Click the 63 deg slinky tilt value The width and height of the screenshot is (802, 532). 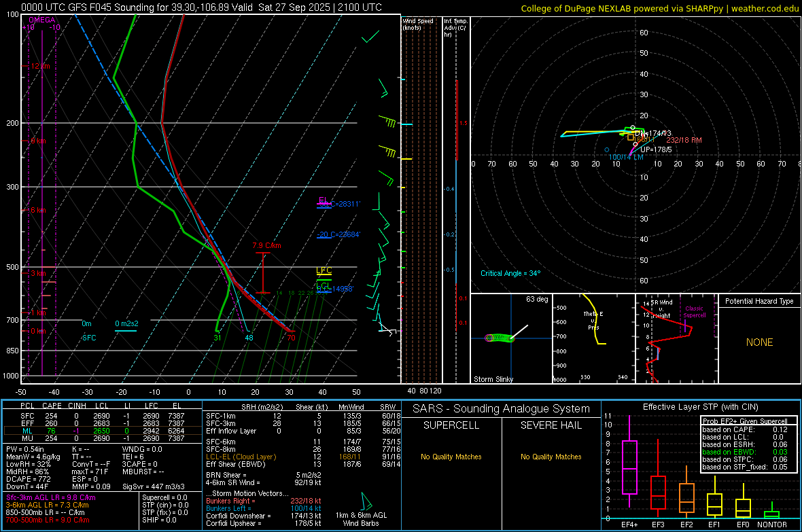tap(537, 299)
